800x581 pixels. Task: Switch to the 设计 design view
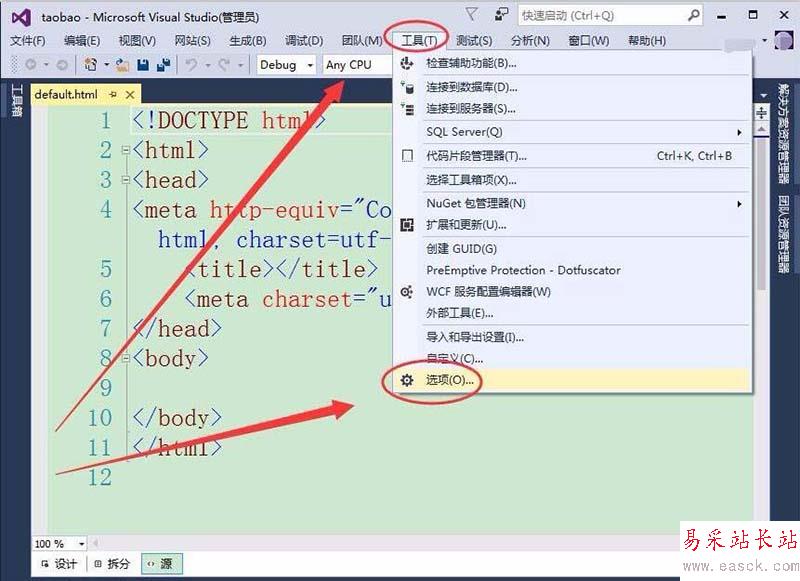[59, 564]
